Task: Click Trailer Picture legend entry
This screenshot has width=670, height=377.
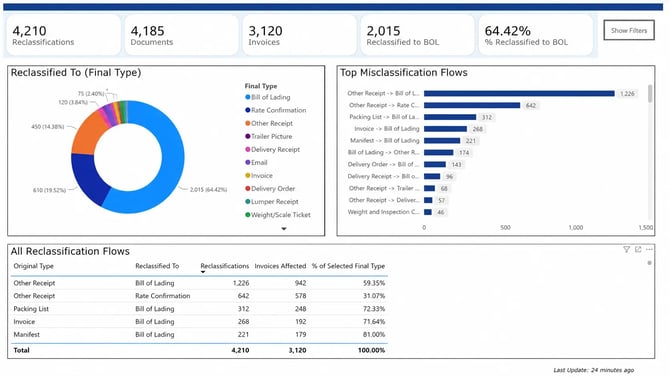Action: tap(269, 136)
